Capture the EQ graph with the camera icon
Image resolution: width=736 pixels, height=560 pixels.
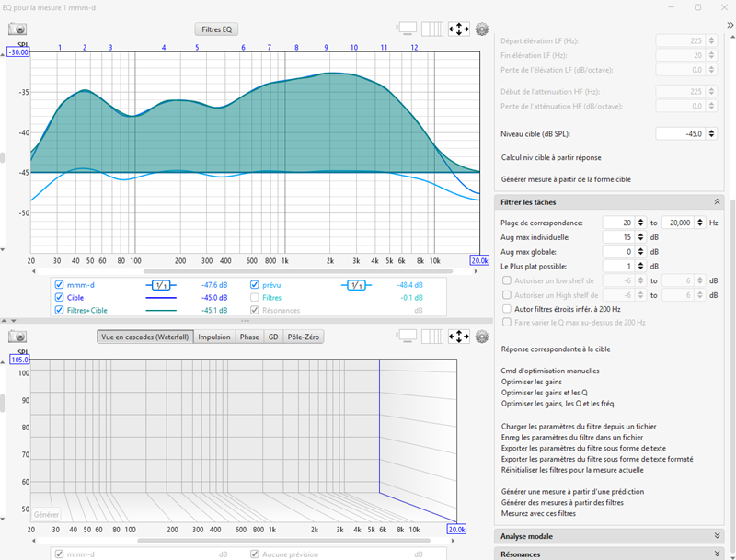pyautogui.click(x=17, y=29)
